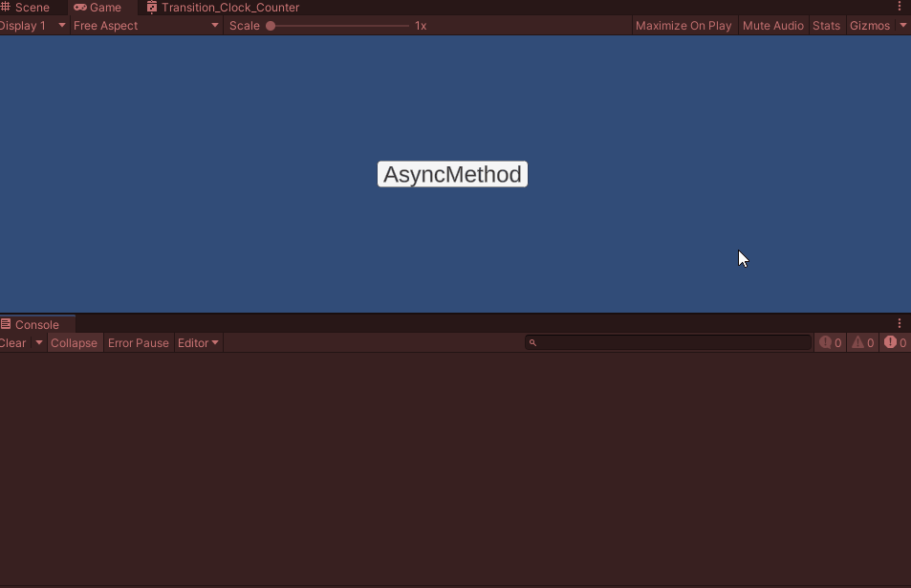Toggle Maximize On Play

click(x=683, y=26)
